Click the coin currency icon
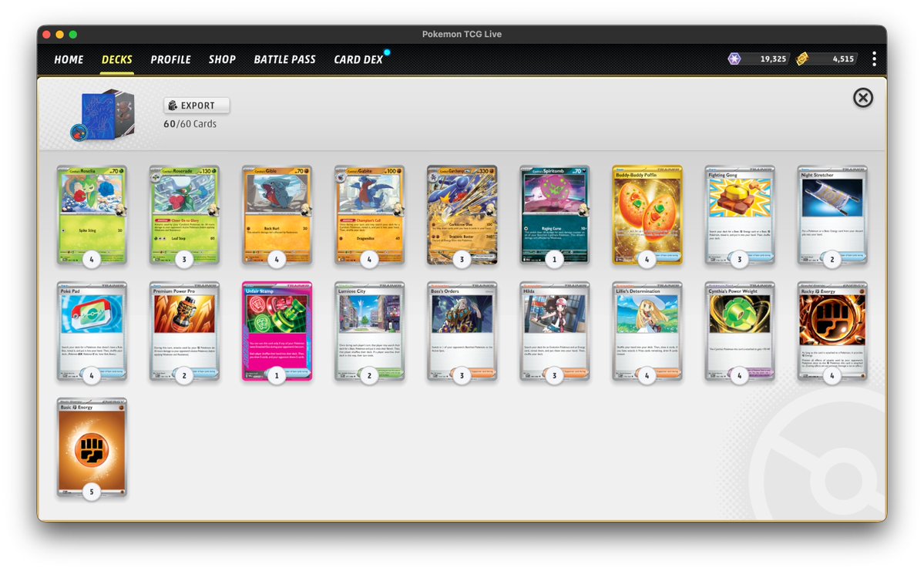The height and width of the screenshot is (571, 924). [802, 59]
